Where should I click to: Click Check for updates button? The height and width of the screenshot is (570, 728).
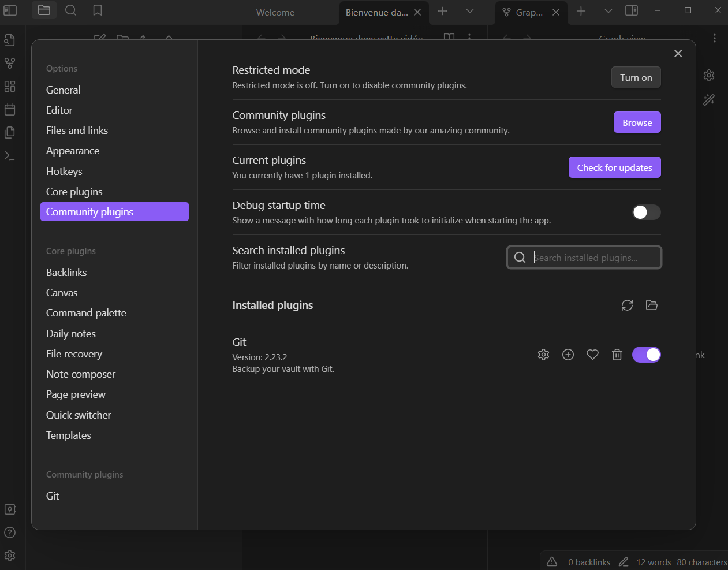pos(614,167)
